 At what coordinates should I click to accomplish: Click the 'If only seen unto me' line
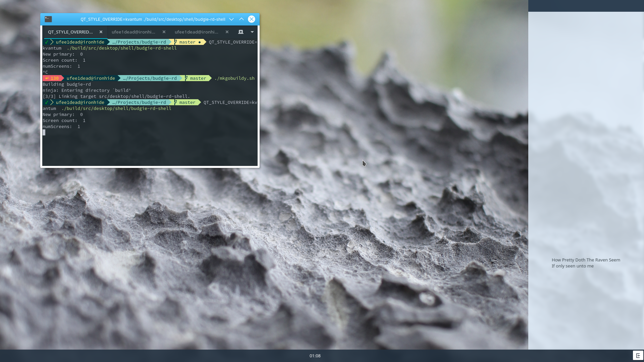point(573,266)
